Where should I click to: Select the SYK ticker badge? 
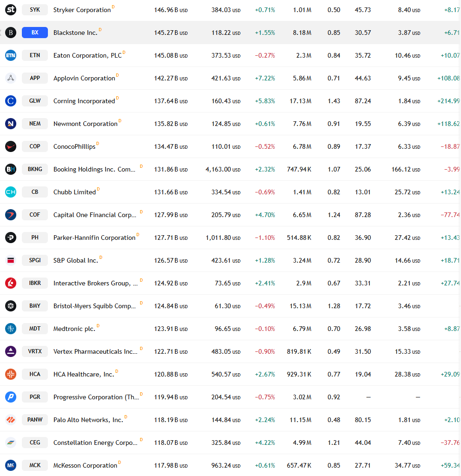click(35, 10)
